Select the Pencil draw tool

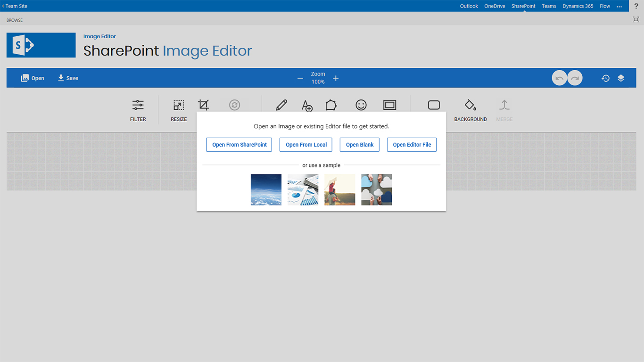(281, 105)
